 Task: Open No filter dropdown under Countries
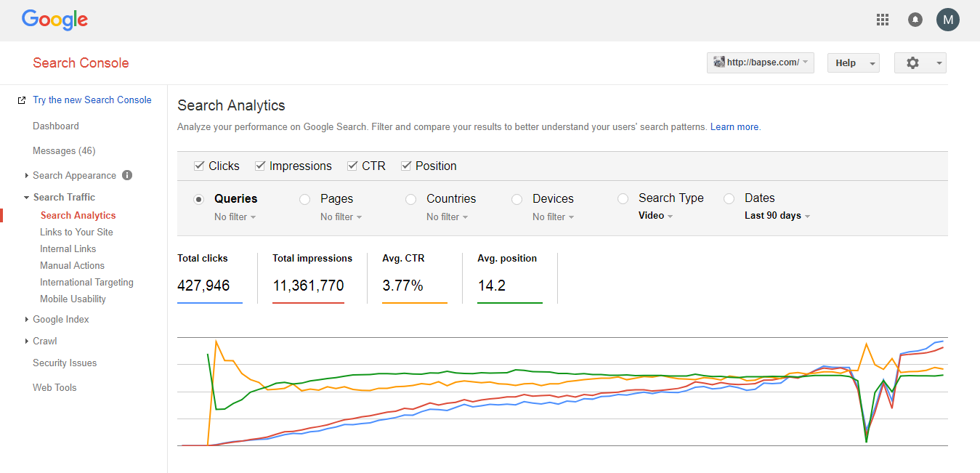coord(447,217)
